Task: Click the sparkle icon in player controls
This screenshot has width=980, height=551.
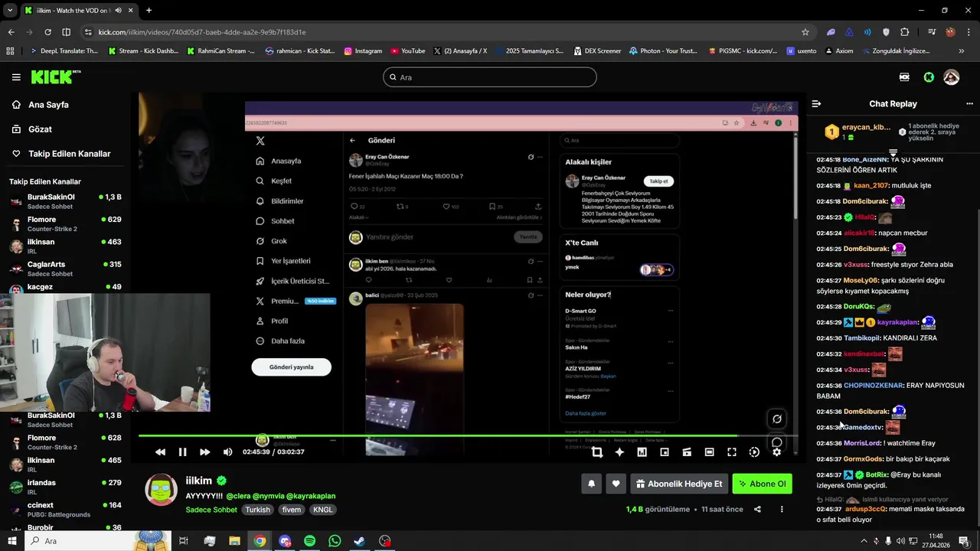Action: [619, 452]
